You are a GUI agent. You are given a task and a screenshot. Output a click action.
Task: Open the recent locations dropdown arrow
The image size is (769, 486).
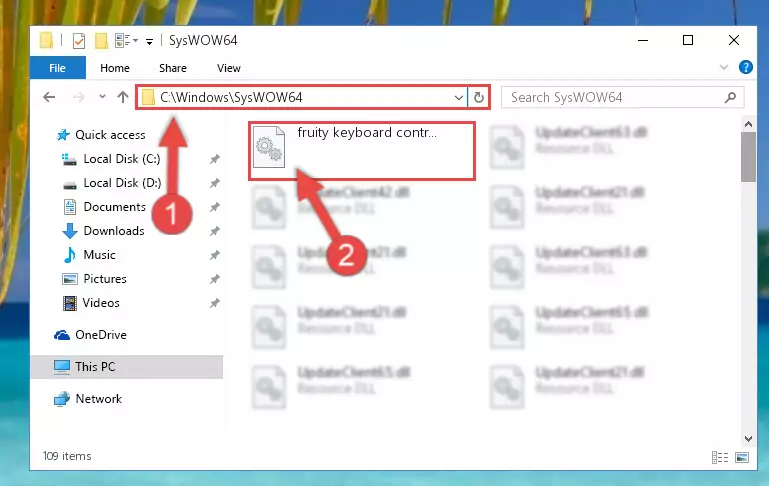coord(102,97)
